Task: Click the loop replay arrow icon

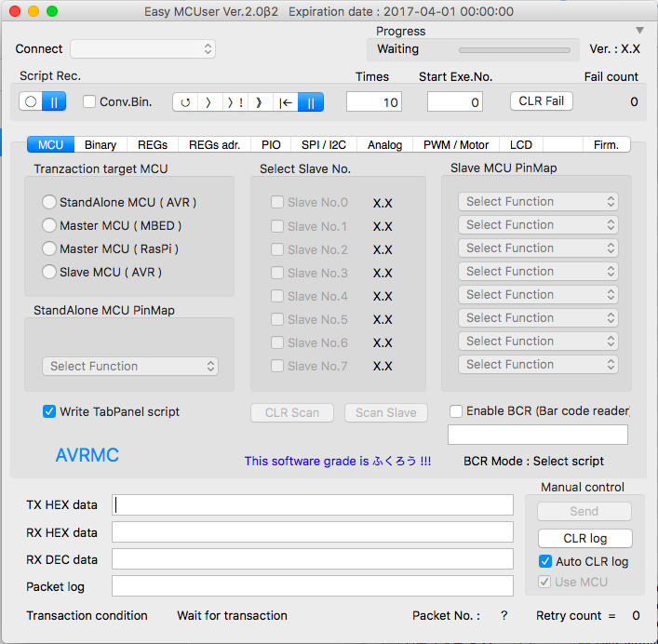Action: point(185,102)
